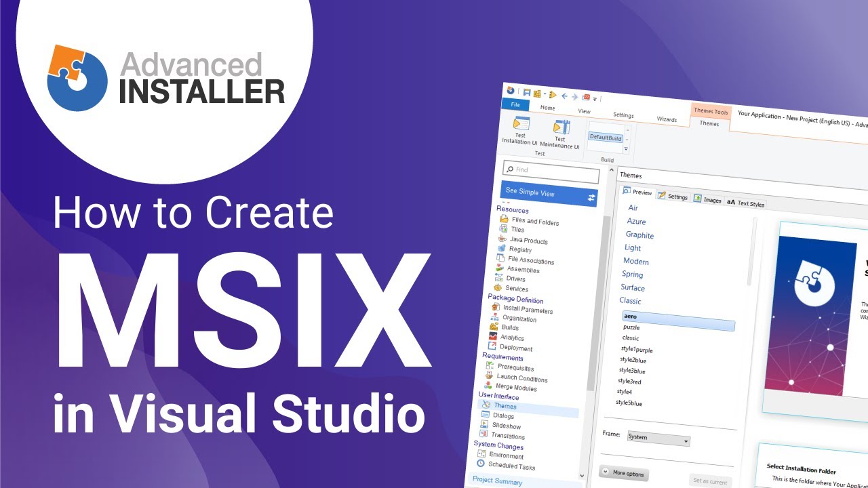Click the Tiles icon in Resources
This screenshot has width=868, height=488.
click(503, 228)
